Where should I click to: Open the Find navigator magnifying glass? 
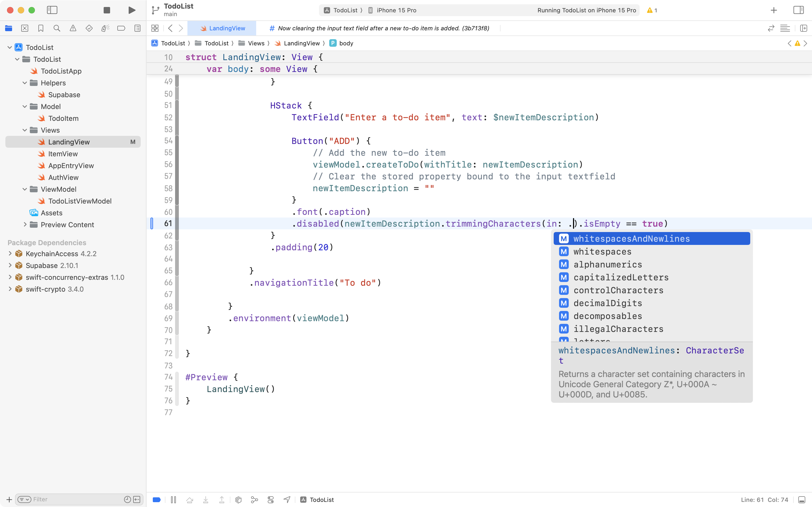(x=57, y=28)
